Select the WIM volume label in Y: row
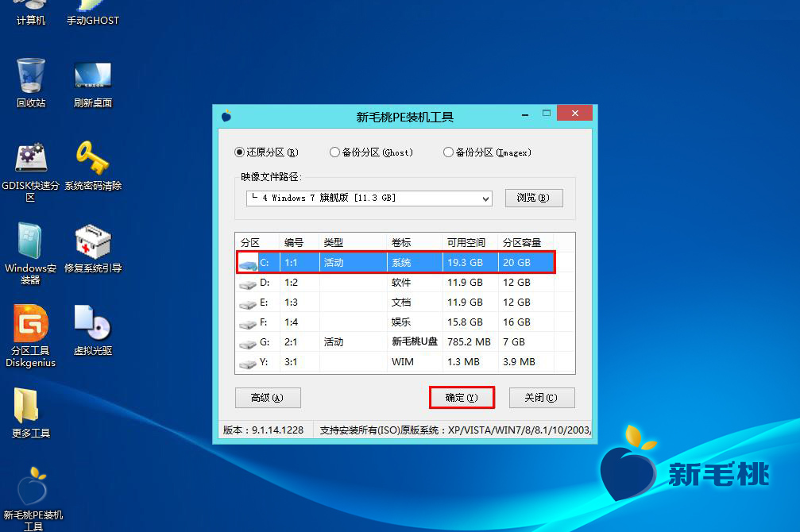 (403, 362)
